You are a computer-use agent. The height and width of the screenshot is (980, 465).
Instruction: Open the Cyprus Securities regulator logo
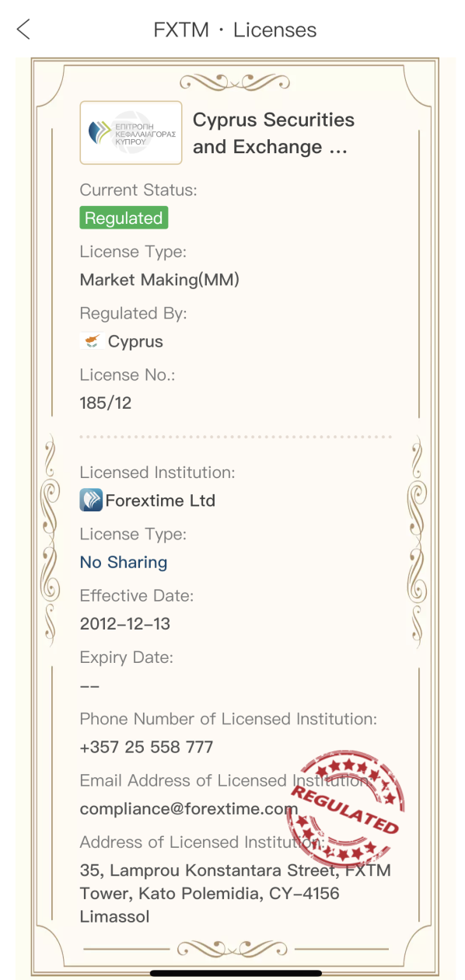[131, 133]
